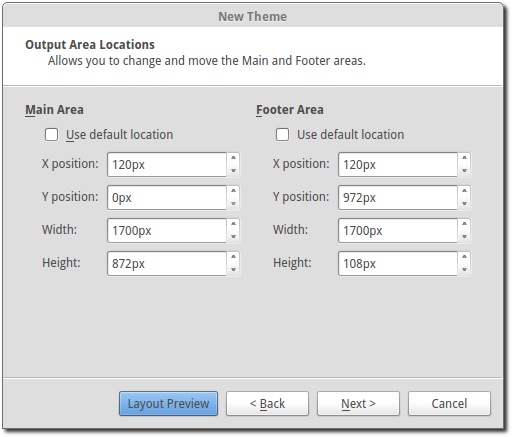Open the Layout Preview
The width and height of the screenshot is (512, 437).
point(168,404)
